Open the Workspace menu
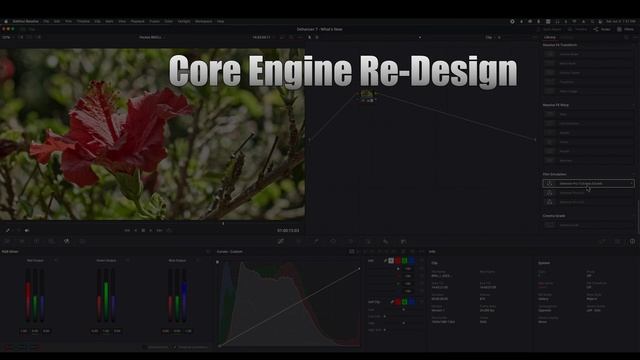 pyautogui.click(x=203, y=21)
